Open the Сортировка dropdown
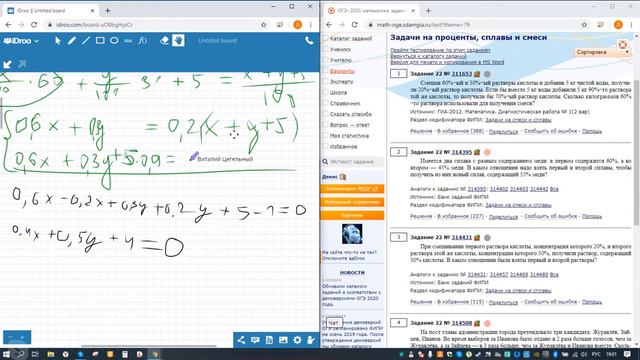640x360 pixels. point(602,52)
